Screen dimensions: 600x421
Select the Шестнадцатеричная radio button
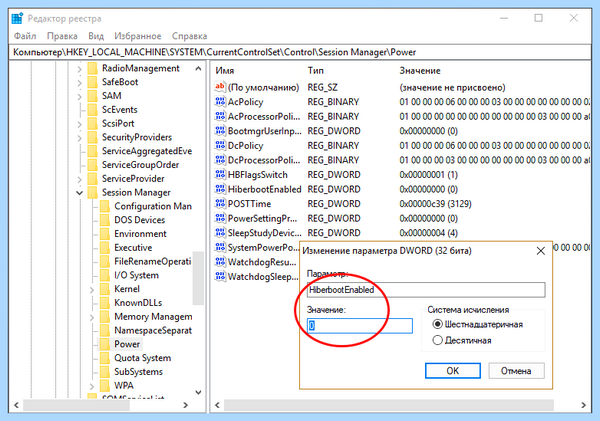[437, 324]
